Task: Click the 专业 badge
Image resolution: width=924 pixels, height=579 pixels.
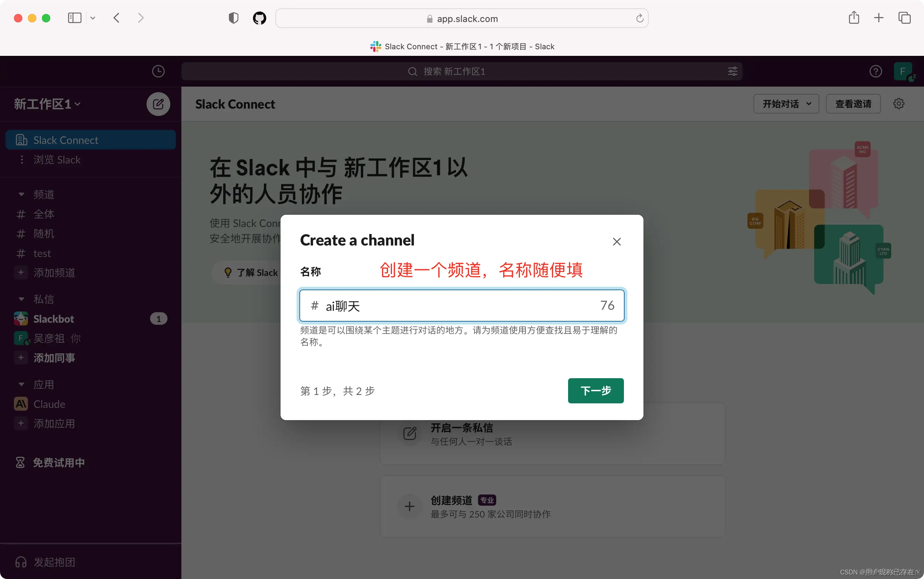Action: [487, 500]
